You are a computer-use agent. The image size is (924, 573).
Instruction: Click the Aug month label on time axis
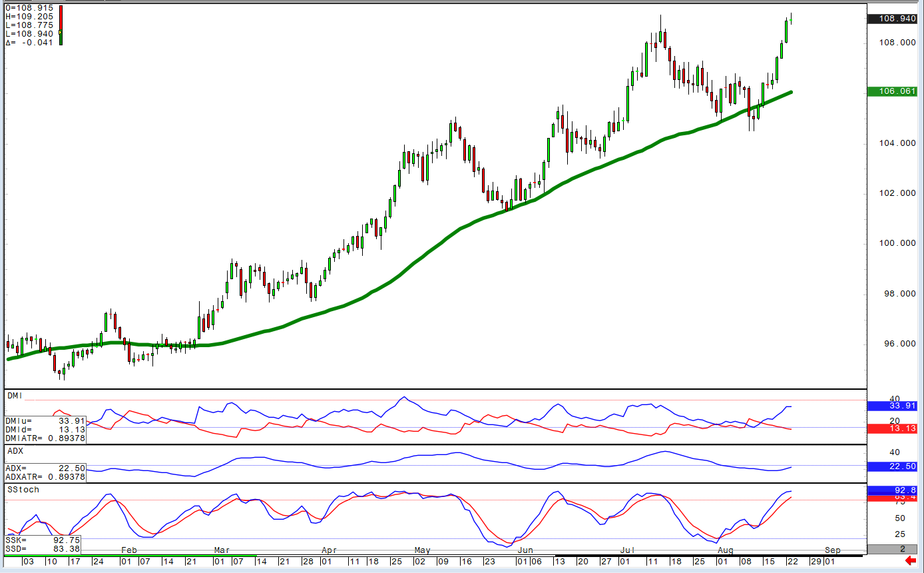(x=727, y=550)
